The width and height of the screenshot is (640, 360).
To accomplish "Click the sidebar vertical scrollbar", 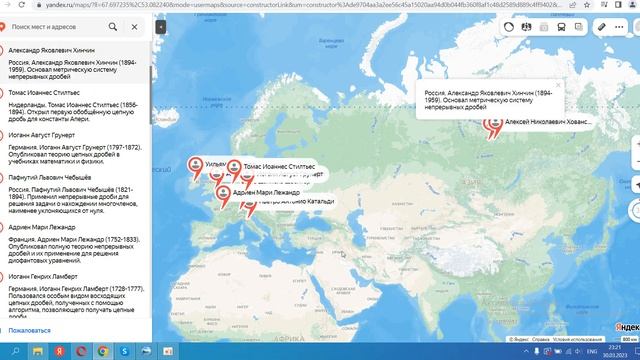I will 150,94.
